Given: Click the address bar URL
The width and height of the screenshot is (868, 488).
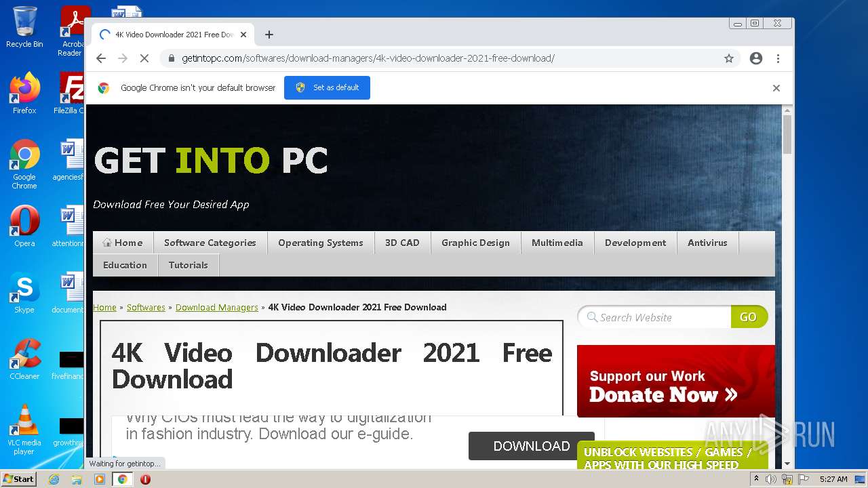Looking at the screenshot, I should click(x=368, y=58).
